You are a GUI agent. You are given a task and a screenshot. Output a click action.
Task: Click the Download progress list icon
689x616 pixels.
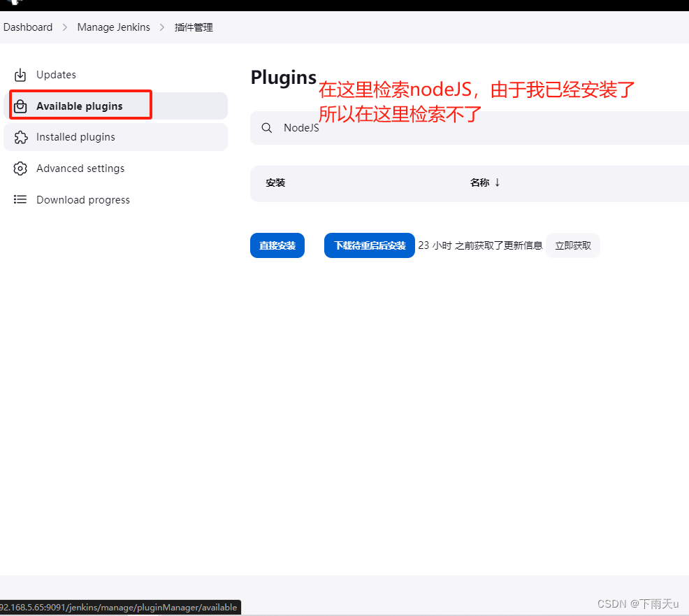click(x=20, y=199)
